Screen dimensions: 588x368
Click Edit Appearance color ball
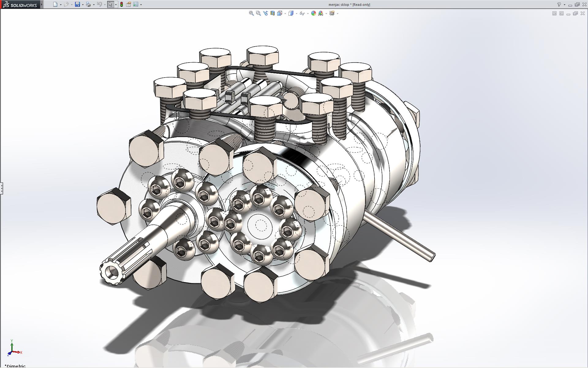tap(313, 13)
